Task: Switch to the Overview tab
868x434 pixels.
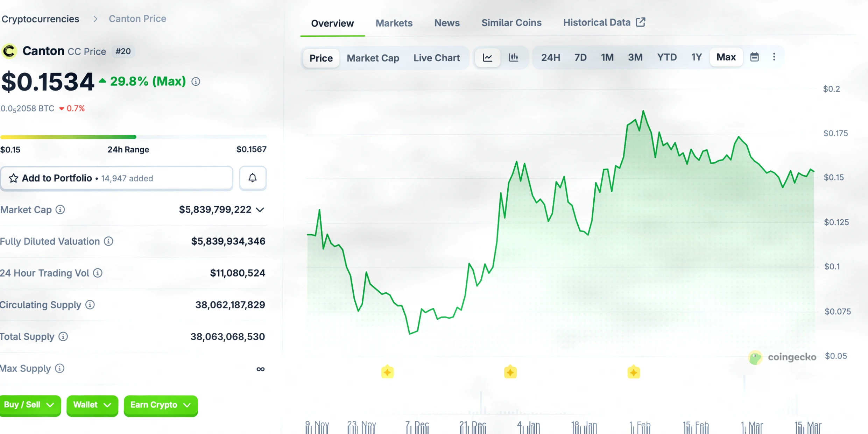Action: (332, 23)
